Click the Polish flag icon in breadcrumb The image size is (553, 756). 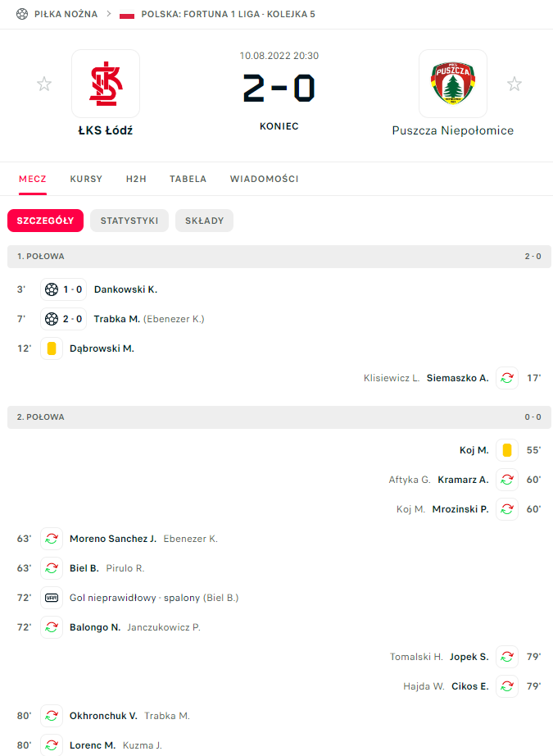(x=127, y=14)
